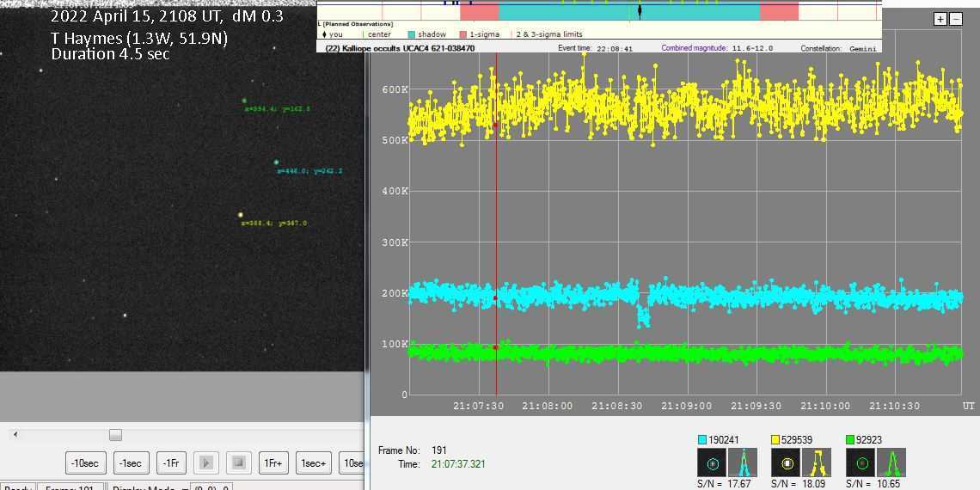This screenshot has width=980, height=490.
Task: Open the yellow PSF profile plot
Action: pos(817,463)
